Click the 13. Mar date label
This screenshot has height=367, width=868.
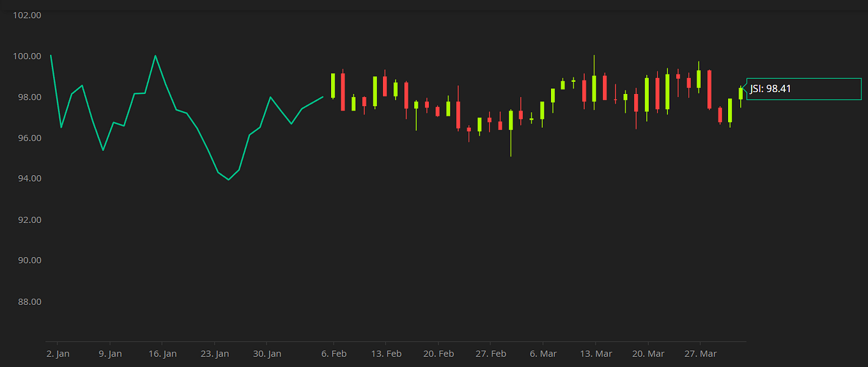[x=596, y=354]
